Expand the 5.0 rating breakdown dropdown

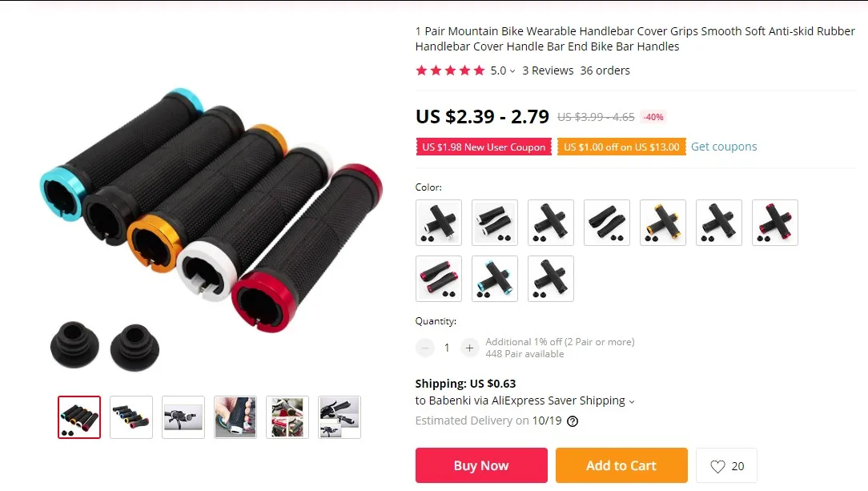tap(512, 70)
